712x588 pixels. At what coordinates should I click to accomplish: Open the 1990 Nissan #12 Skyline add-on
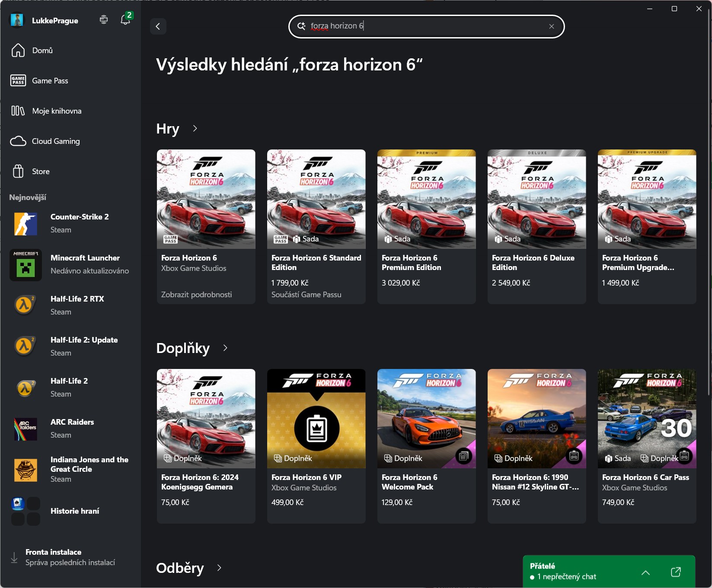(x=537, y=446)
